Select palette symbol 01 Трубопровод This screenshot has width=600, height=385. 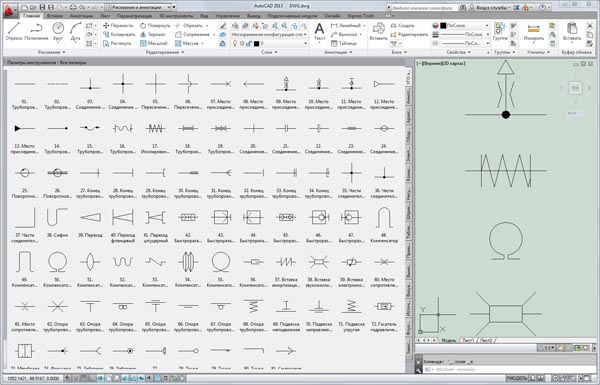pos(24,92)
